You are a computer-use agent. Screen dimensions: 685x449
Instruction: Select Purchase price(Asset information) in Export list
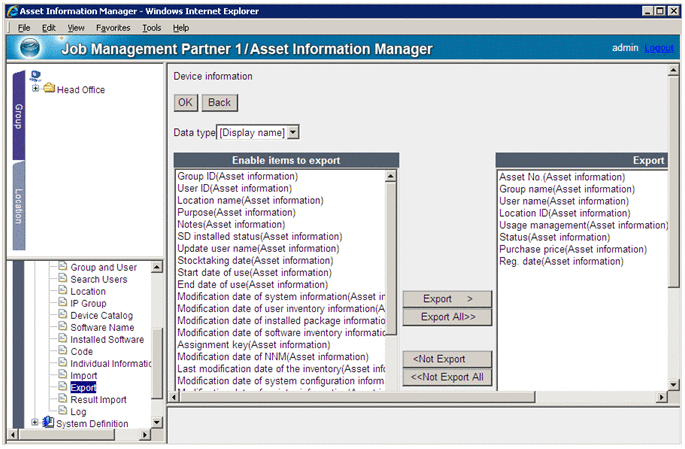pyautogui.click(x=573, y=249)
